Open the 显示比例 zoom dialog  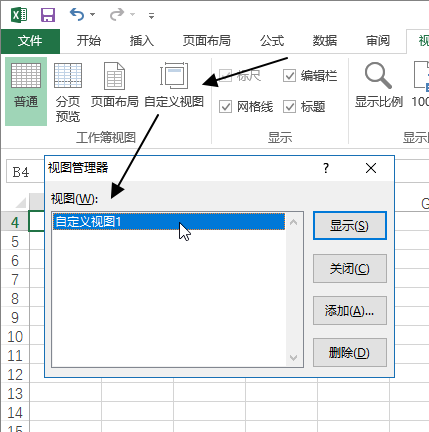click(x=378, y=85)
